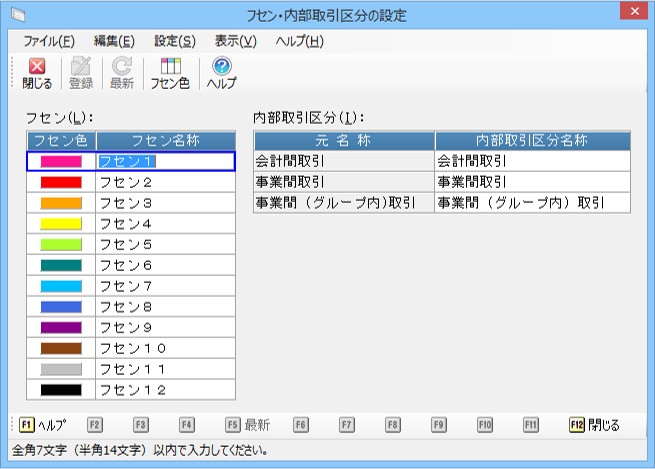
Task: Edit 内部取引区分名称 cell for 事業間取引
Action: (532, 181)
